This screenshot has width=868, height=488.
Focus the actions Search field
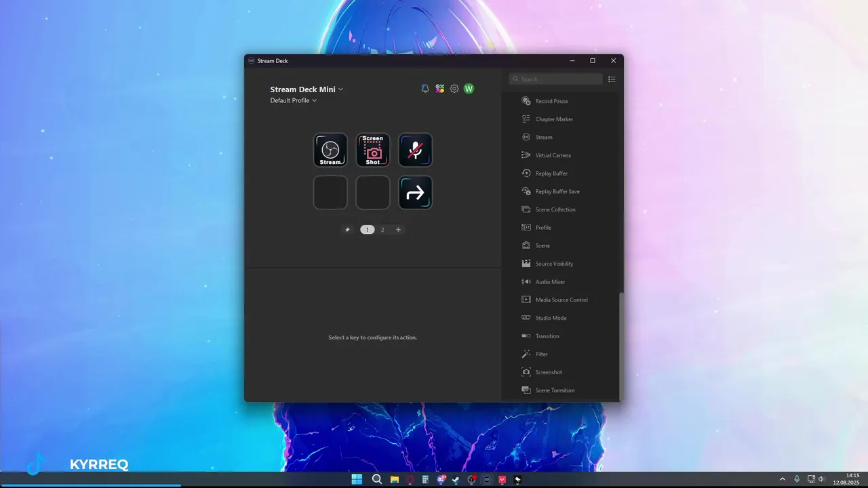click(x=556, y=79)
